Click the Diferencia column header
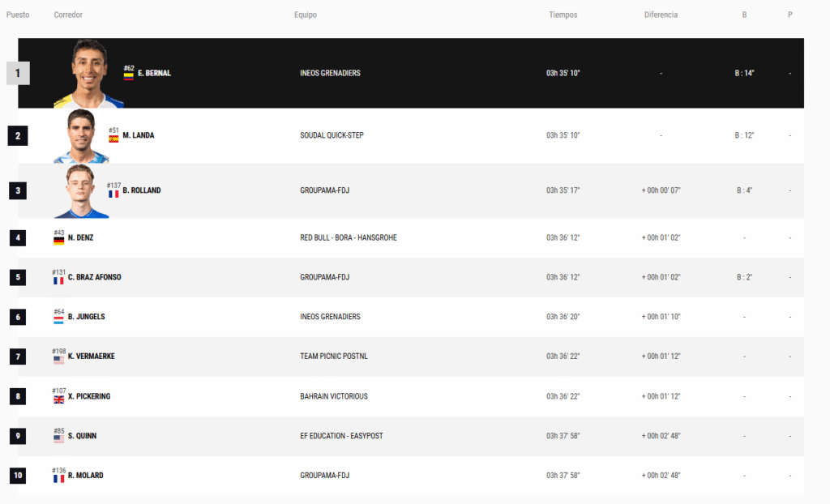Screen dimensions: 830x504 point(661,15)
